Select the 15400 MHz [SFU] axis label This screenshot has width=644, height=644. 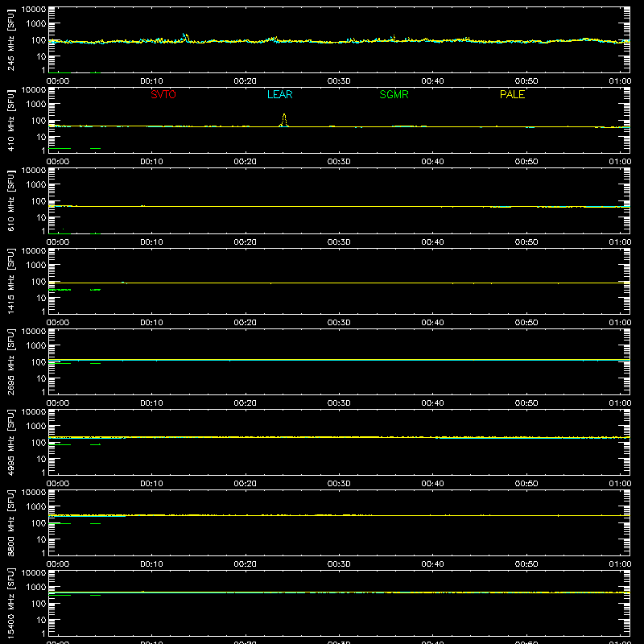click(x=10, y=603)
